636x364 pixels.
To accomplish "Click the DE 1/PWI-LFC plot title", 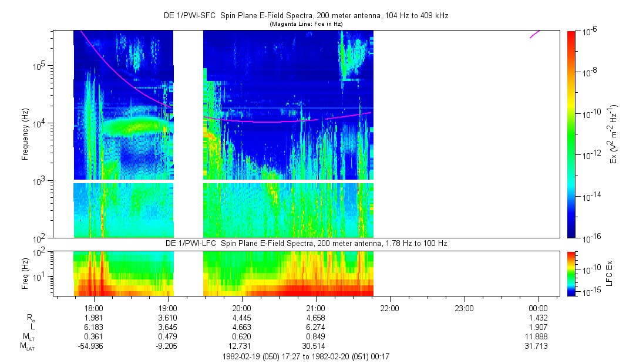I will pyautogui.click(x=306, y=243).
